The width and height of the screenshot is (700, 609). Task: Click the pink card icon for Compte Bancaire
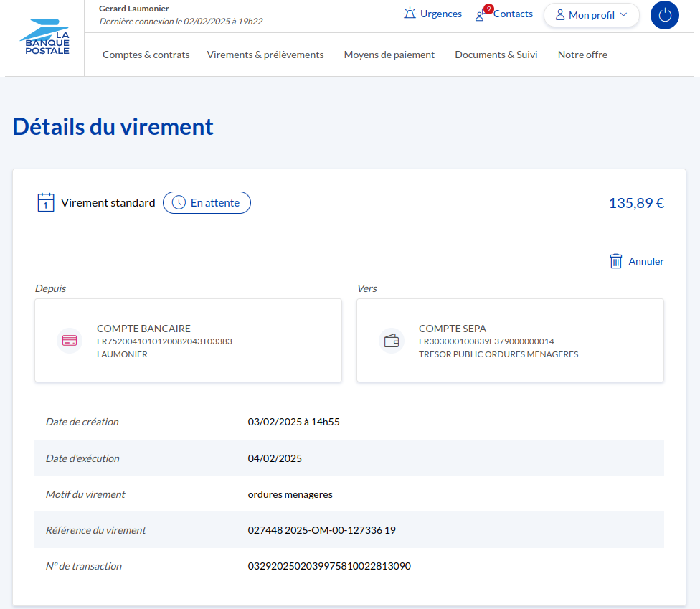coord(70,341)
